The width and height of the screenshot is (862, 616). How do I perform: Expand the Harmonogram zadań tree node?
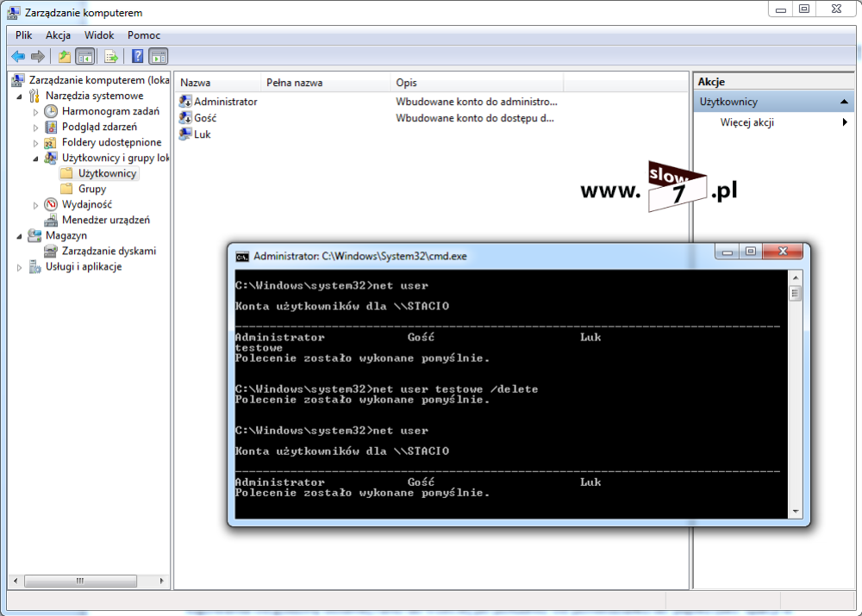tap(35, 112)
